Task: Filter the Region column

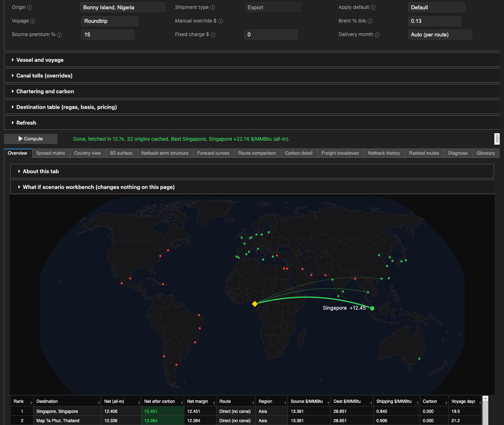Action: 285,403
